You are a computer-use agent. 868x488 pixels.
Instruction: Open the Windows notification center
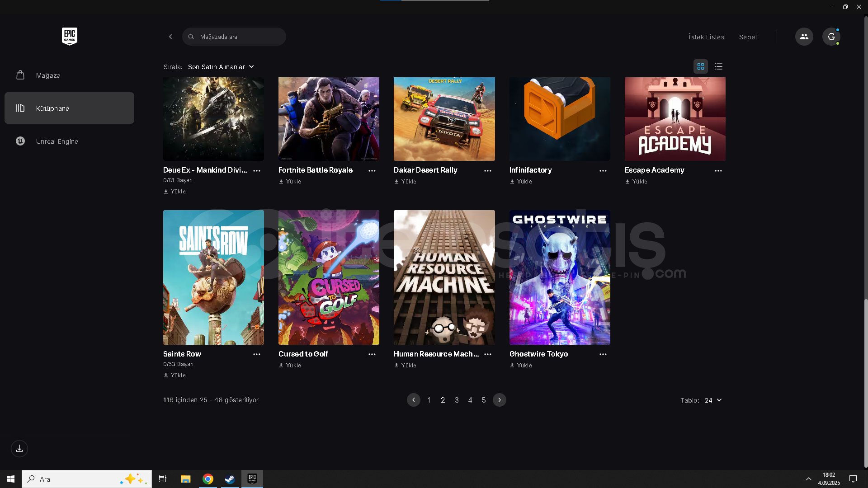tap(853, 479)
